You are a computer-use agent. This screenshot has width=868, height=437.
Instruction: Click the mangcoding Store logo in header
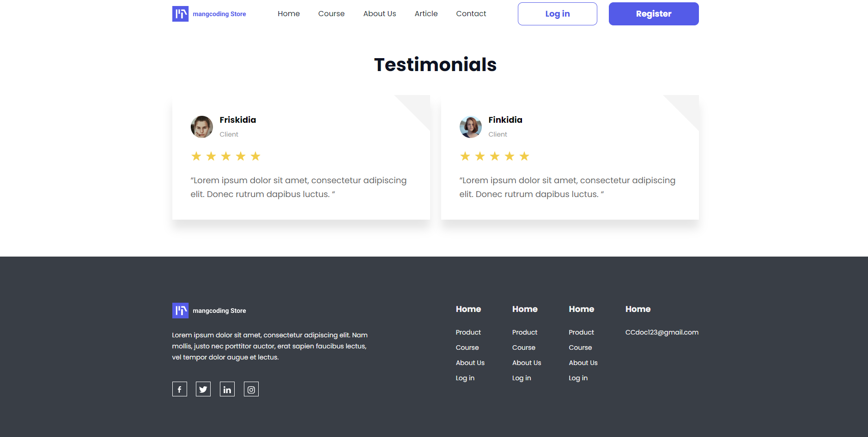pos(209,14)
